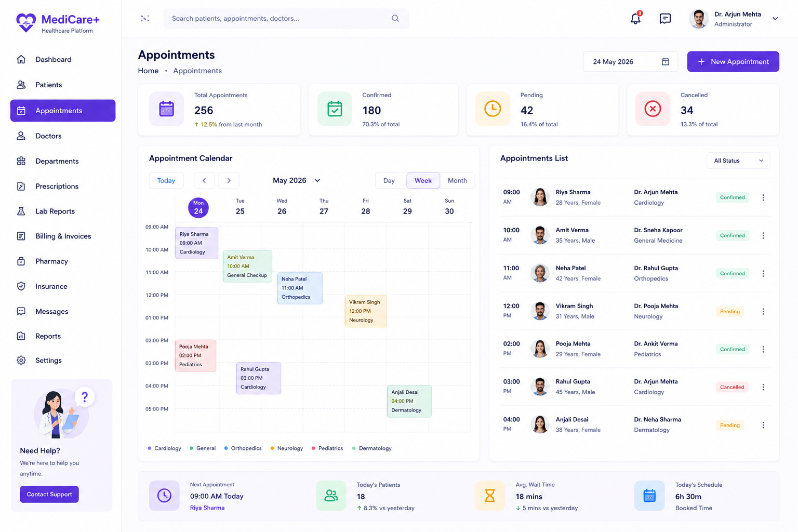The width and height of the screenshot is (798, 532).
Task: Click the Pending stat clock icon
Action: point(493,109)
